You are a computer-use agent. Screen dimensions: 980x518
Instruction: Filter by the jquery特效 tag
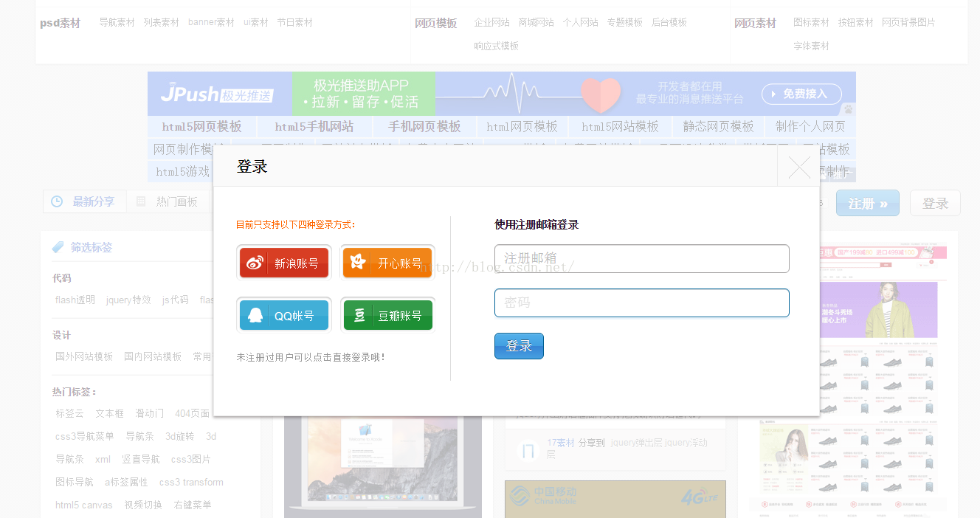click(128, 300)
